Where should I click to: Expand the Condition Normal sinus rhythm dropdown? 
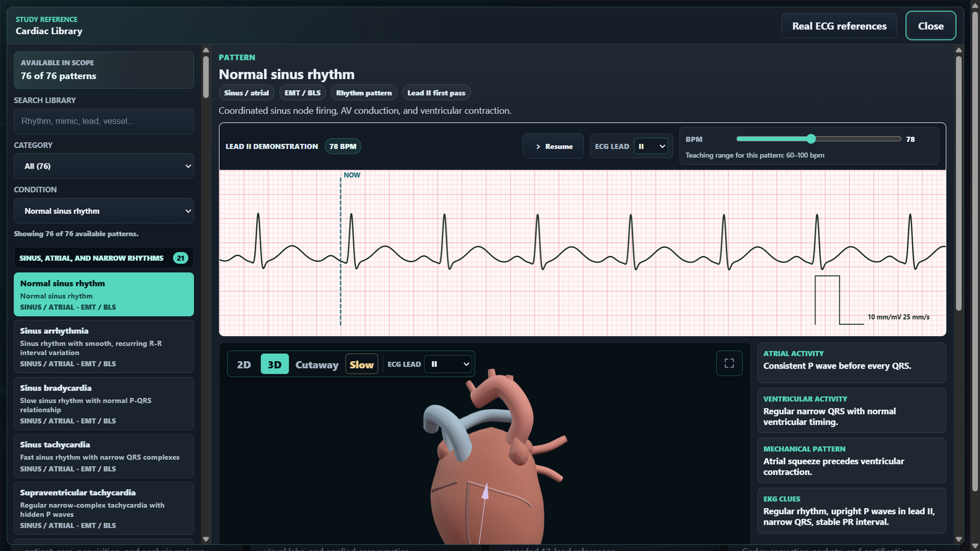[104, 211]
